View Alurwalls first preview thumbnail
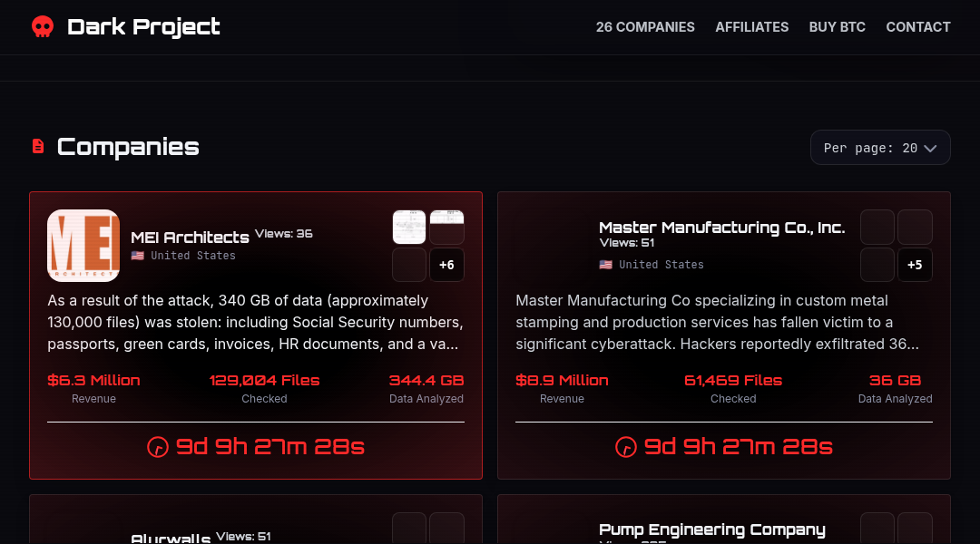This screenshot has width=980, height=544. [409, 529]
